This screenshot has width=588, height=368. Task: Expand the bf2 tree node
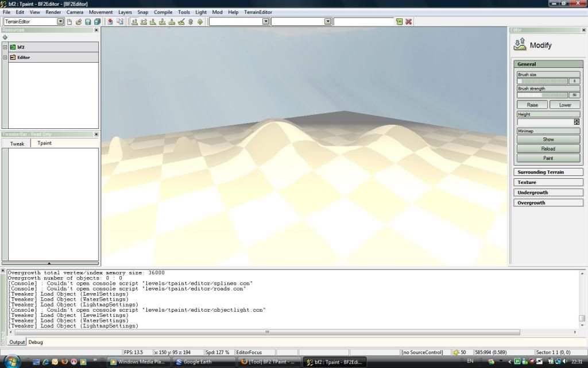pos(5,47)
